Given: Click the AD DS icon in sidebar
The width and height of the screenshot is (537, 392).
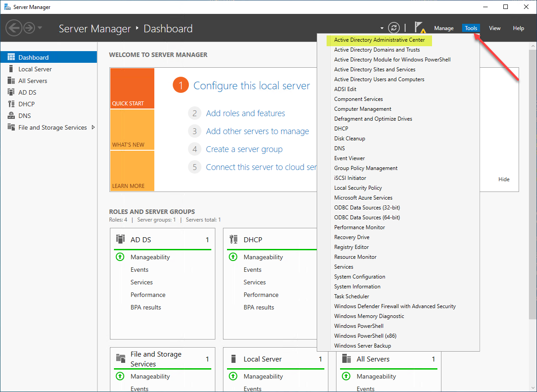Looking at the screenshot, I should pos(11,92).
